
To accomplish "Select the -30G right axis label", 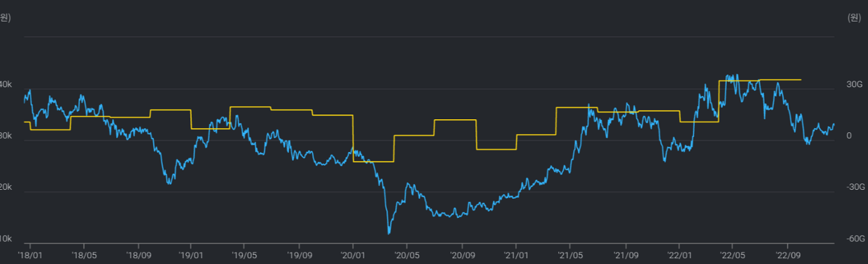I will 856,187.
